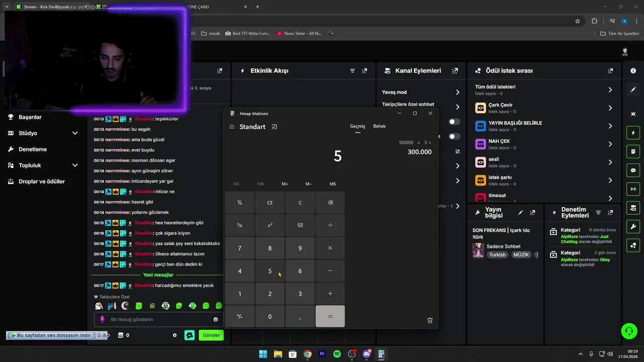The image size is (644, 362).
Task: Pop out the Etkinlik Akışı panel
Action: (364, 71)
